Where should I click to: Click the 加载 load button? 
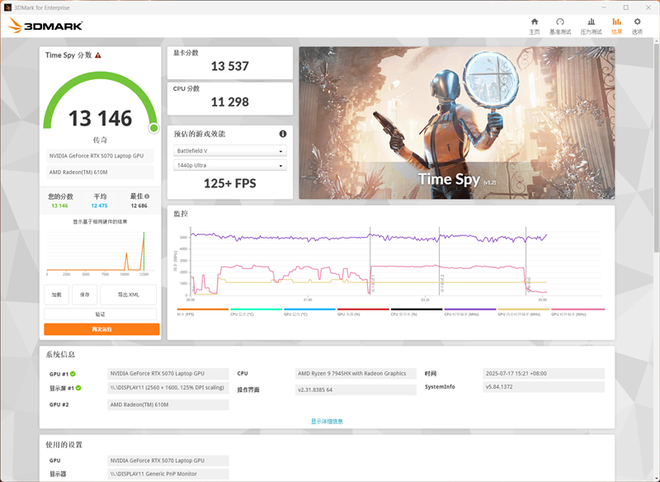[57, 295]
